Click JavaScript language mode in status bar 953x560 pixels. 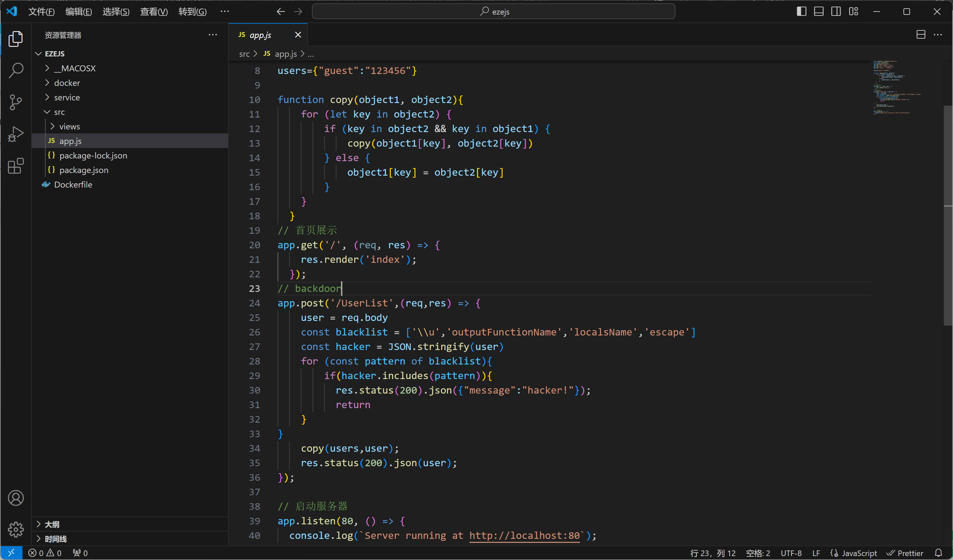(x=859, y=553)
